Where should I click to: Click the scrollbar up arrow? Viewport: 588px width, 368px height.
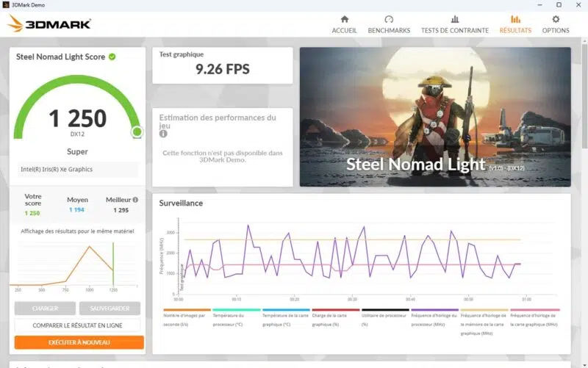pyautogui.click(x=584, y=40)
